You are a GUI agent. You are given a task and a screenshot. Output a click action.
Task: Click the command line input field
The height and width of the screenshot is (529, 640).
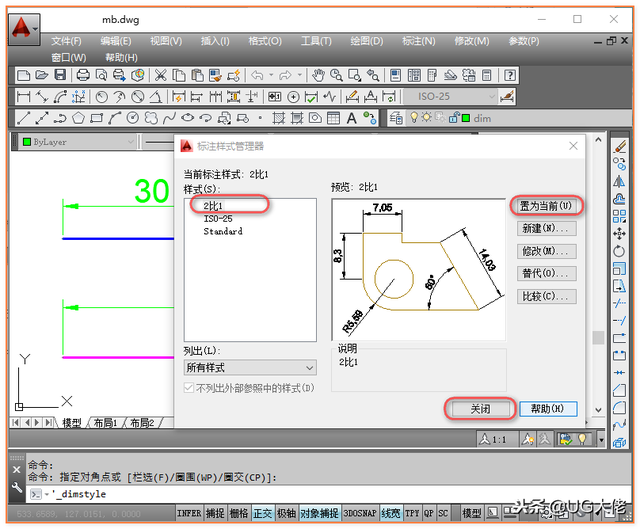pyautogui.click(x=327, y=494)
